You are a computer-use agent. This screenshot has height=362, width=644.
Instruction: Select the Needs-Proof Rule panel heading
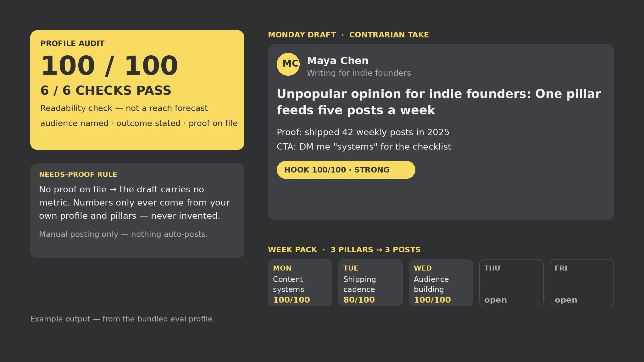[78, 174]
